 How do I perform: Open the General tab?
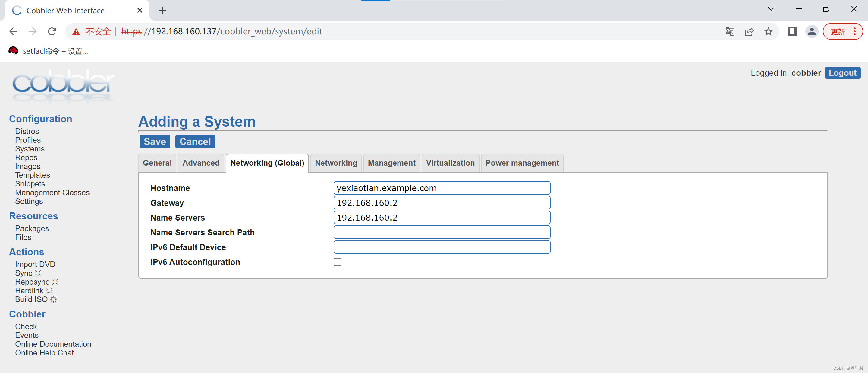(157, 163)
